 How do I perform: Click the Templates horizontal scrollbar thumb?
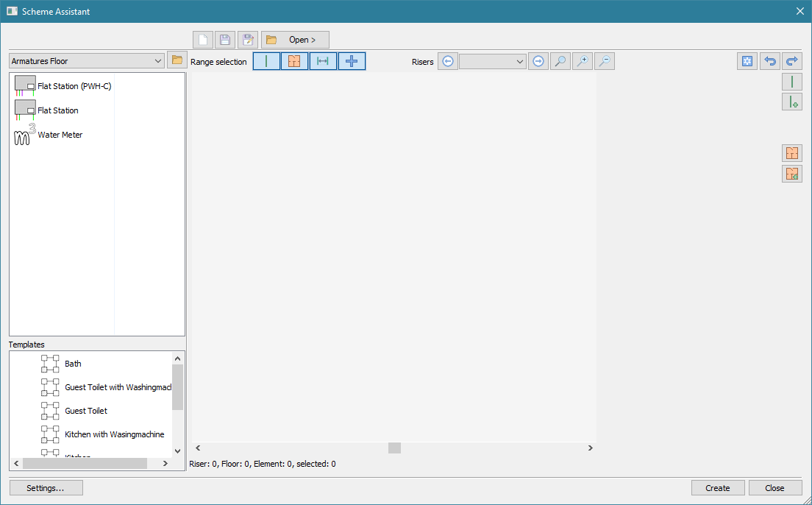coord(85,464)
